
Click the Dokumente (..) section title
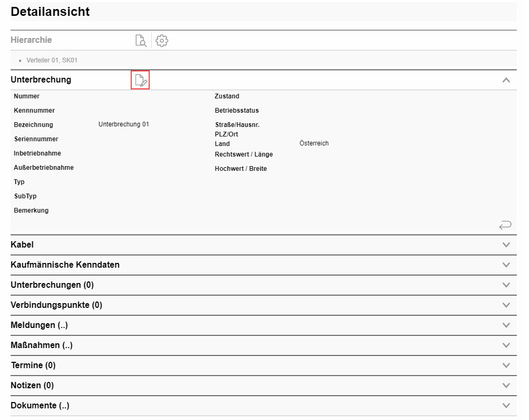[x=40, y=406]
